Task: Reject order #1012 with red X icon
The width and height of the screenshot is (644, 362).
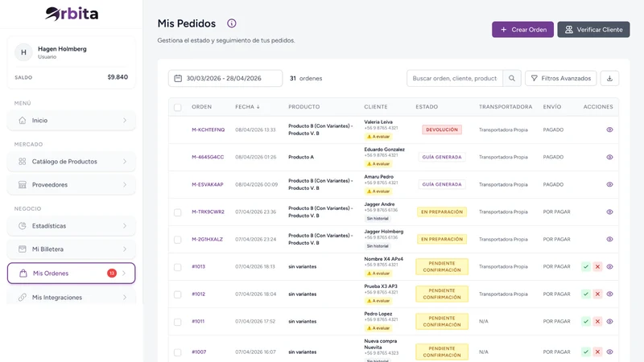Action: 597,294
